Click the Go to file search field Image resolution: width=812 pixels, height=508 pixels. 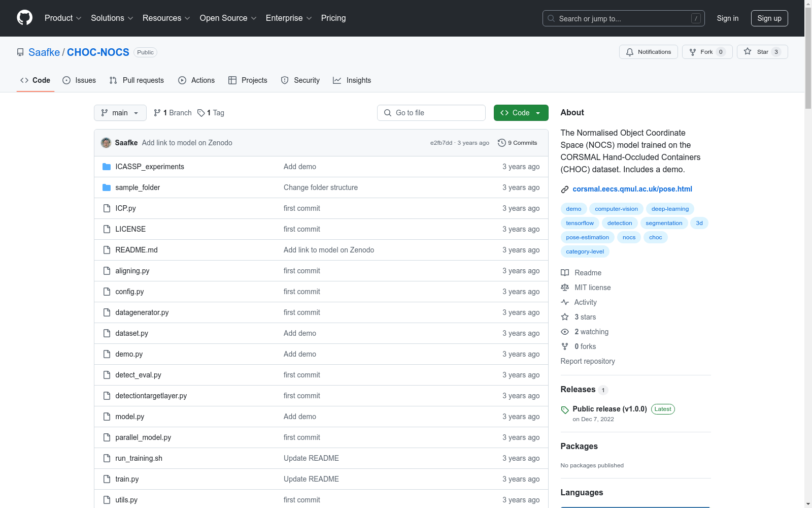coord(431,113)
